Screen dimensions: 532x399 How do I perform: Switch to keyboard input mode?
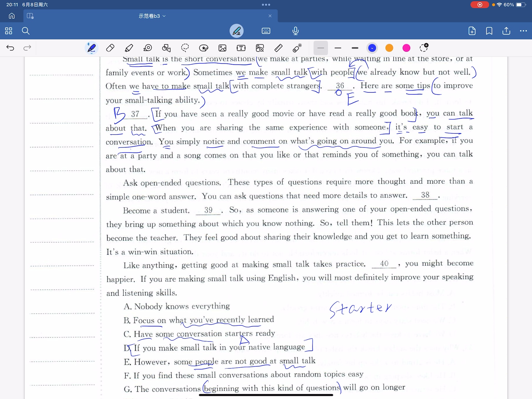point(266,31)
